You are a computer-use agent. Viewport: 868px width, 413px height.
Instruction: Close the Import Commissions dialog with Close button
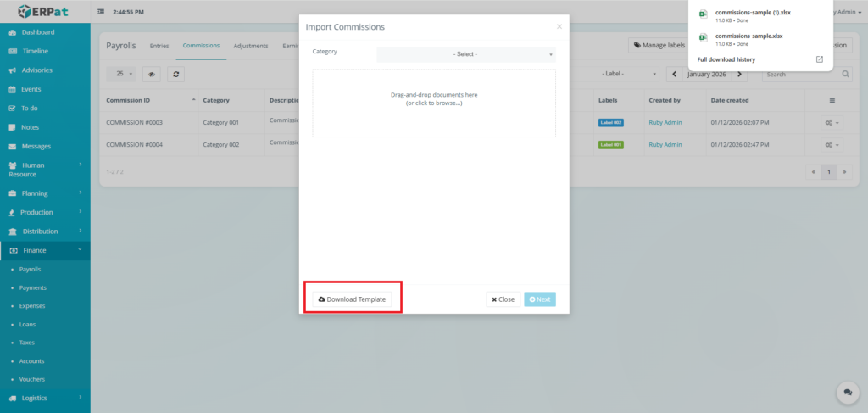[x=504, y=299]
